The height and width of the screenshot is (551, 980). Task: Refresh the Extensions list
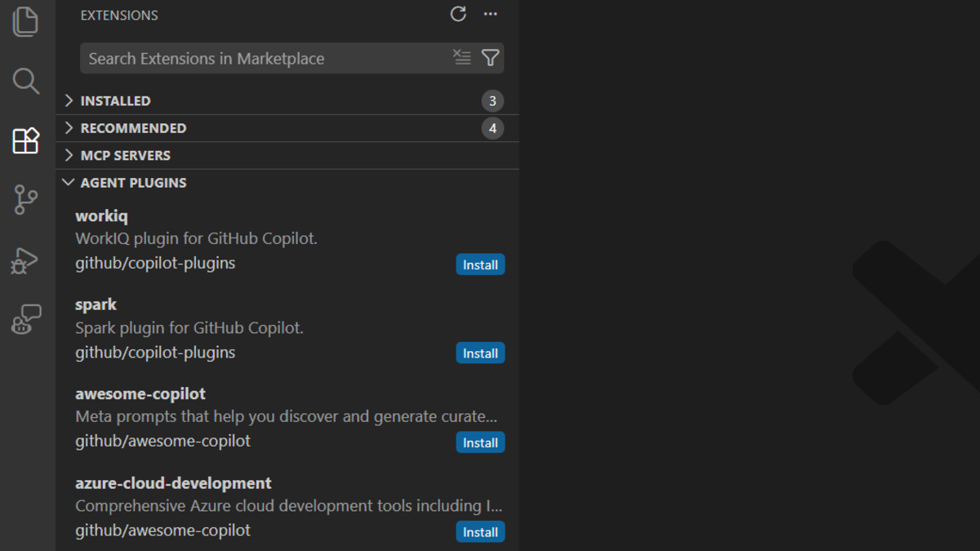(x=458, y=14)
